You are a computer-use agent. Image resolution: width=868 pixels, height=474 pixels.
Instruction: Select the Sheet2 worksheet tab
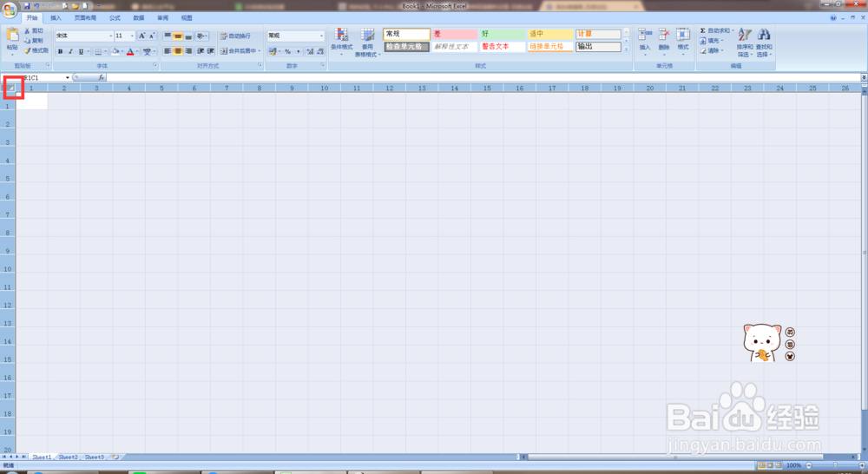tap(68, 458)
